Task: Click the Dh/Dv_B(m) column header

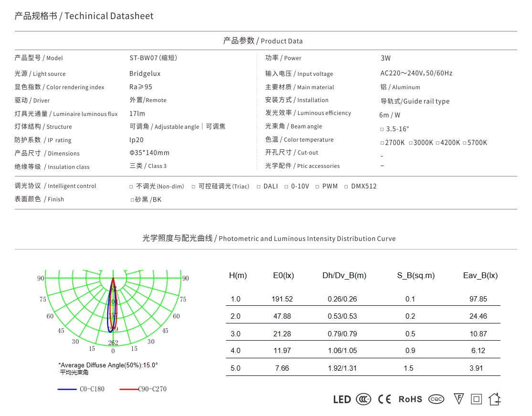Action: [344, 276]
